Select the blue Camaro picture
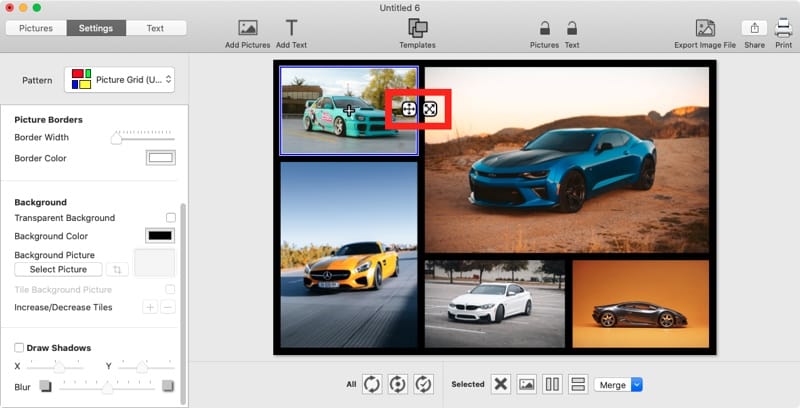The width and height of the screenshot is (800, 408). point(567,160)
